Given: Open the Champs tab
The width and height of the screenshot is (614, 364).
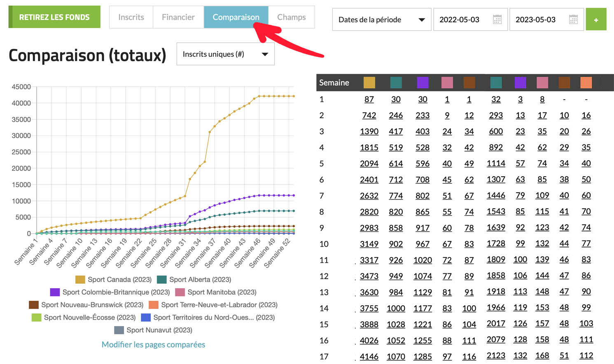Looking at the screenshot, I should [291, 17].
